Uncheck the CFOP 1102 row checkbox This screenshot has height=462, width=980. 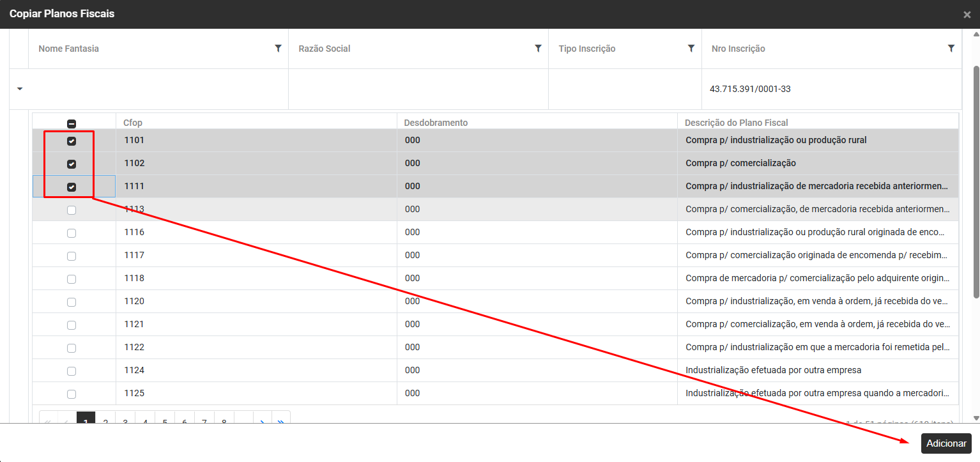tap(72, 164)
